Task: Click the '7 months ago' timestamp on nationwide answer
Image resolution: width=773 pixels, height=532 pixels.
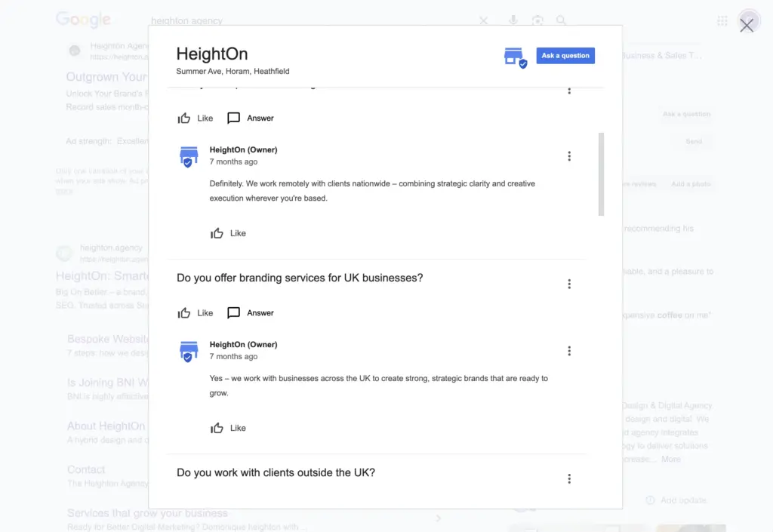Action: click(x=233, y=161)
